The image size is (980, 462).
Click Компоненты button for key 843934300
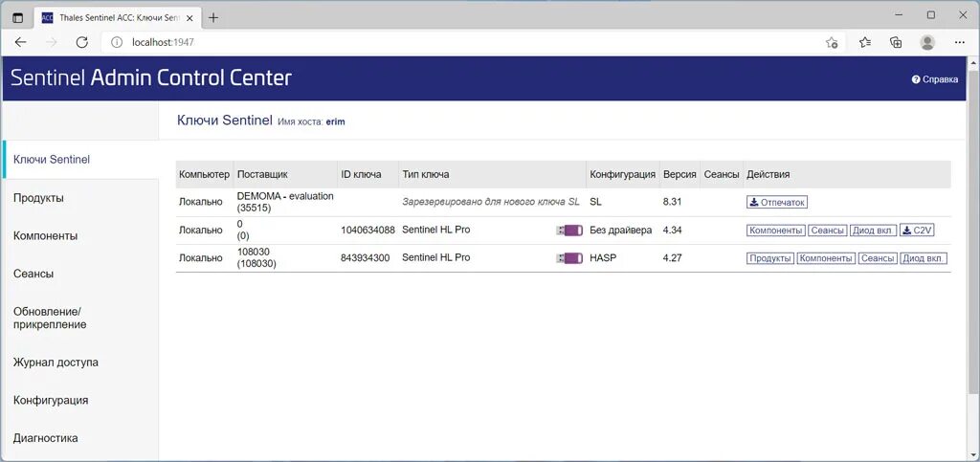click(826, 258)
